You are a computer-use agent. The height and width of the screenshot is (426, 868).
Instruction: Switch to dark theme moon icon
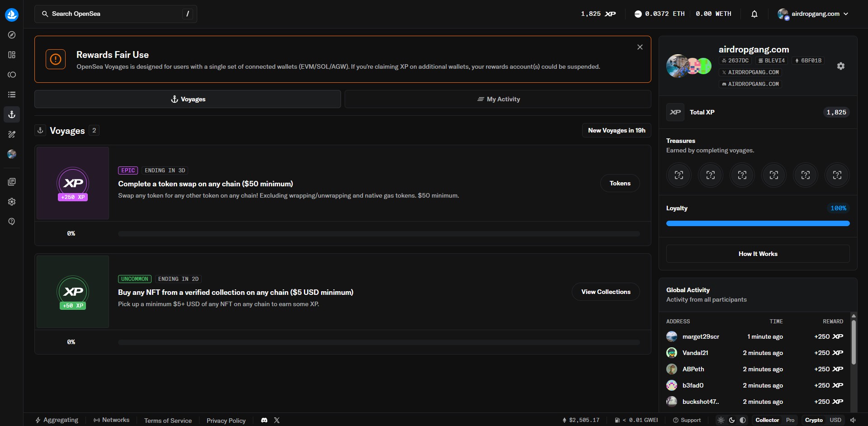click(732, 420)
